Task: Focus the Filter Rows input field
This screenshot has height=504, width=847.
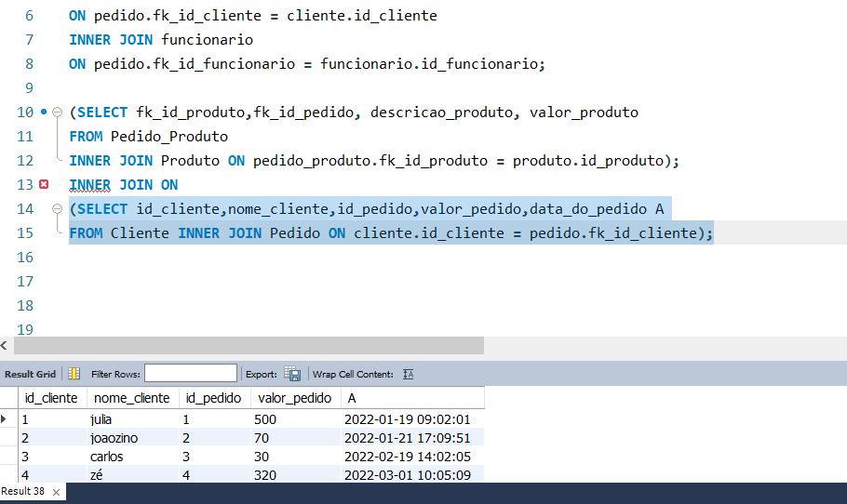Action: (191, 374)
